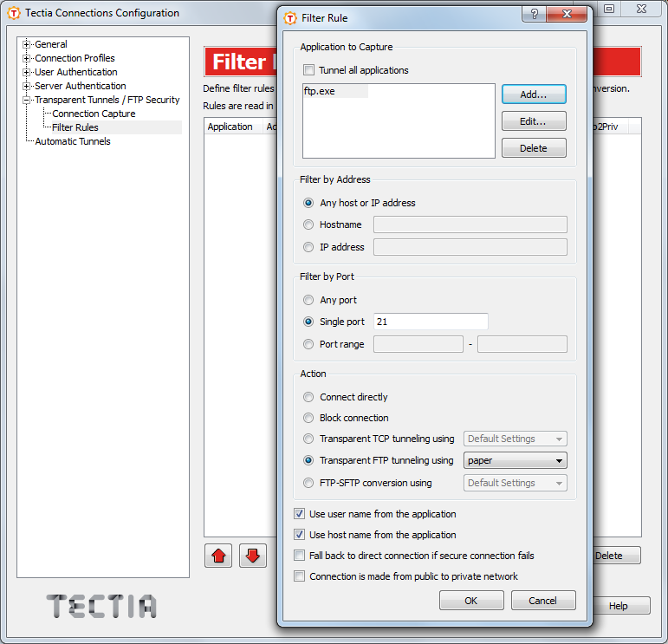The width and height of the screenshot is (668, 644).
Task: Open the paper profile dropdown
Action: tap(515, 460)
